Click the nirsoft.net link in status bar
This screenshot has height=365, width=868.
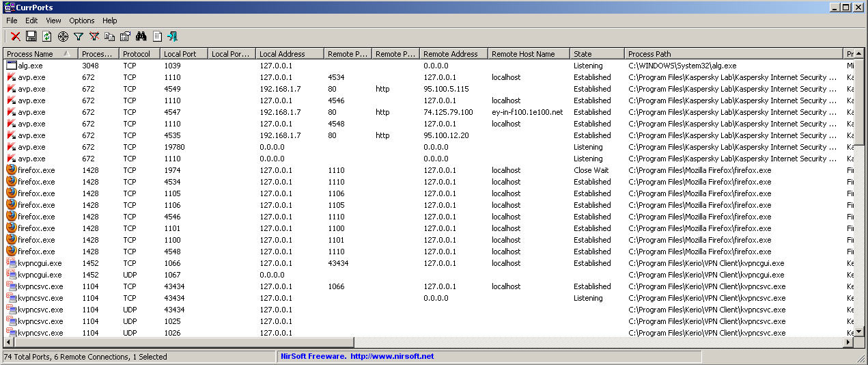(x=392, y=356)
